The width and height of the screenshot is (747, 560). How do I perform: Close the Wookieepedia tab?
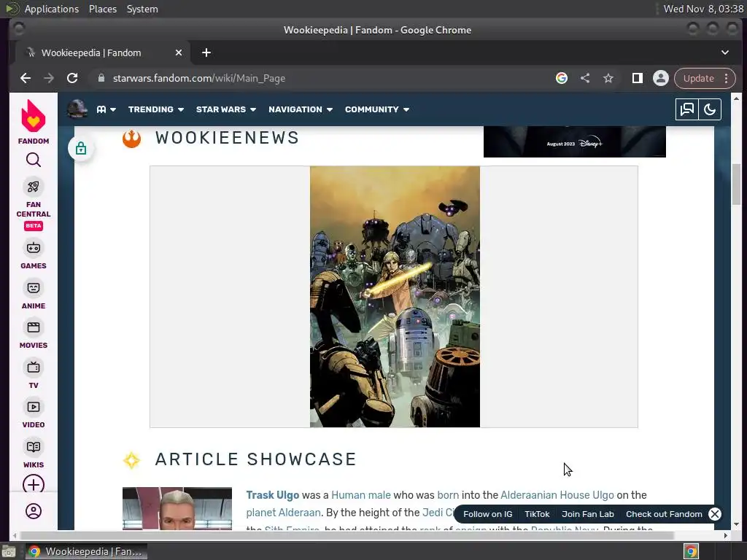(179, 52)
